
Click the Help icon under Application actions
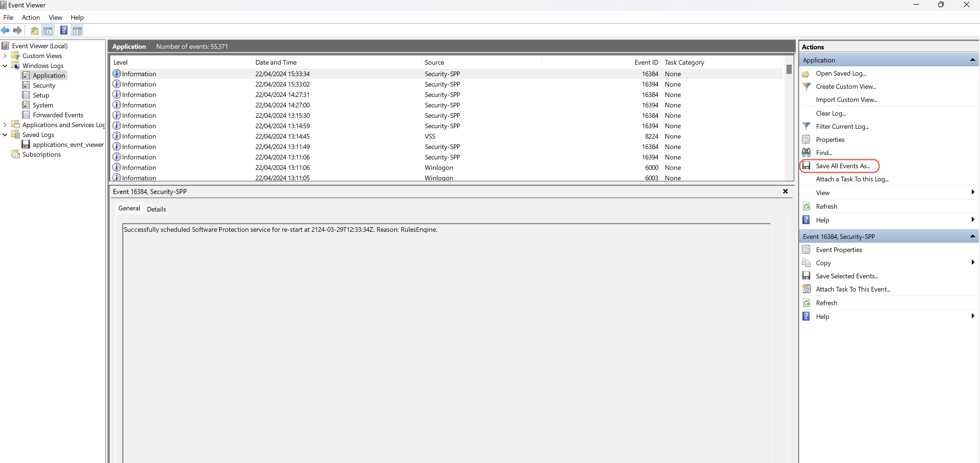[x=806, y=219]
